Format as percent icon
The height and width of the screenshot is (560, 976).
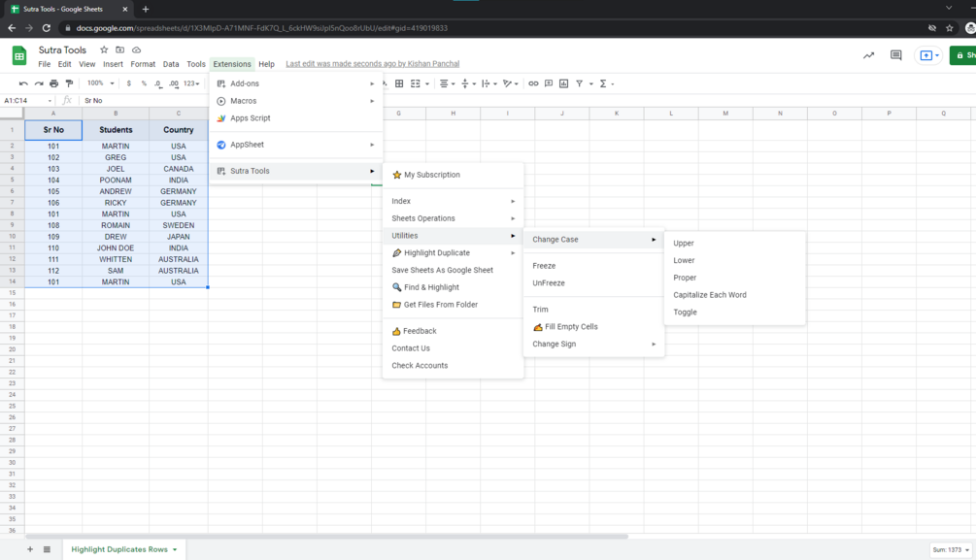(144, 83)
